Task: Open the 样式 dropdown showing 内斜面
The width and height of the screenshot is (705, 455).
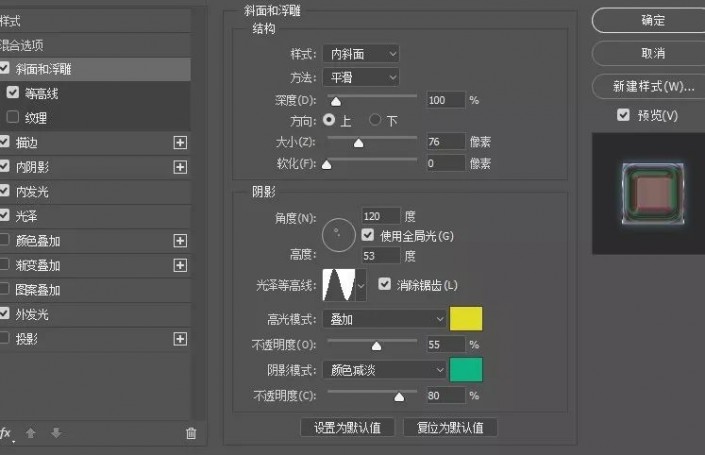Action: (361, 54)
